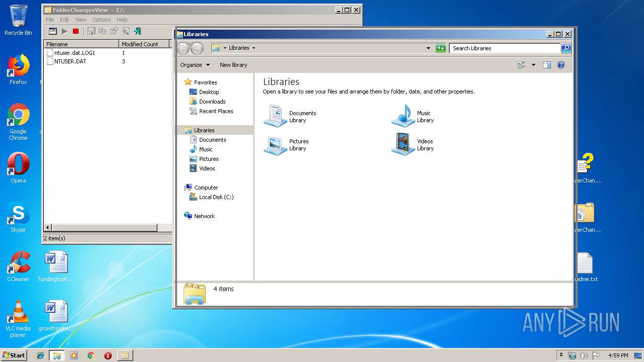The height and width of the screenshot is (362, 644).
Task: Select Favorites in the navigation pane
Action: [x=201, y=82]
